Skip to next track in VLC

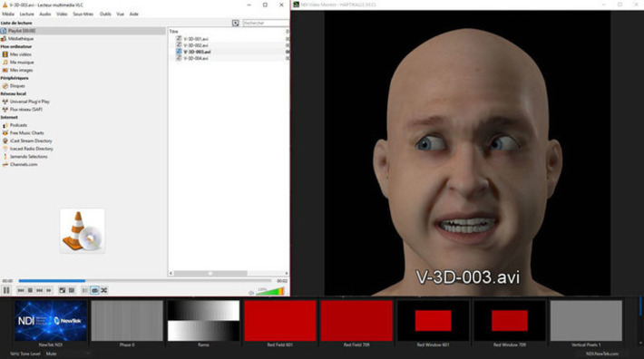point(39,290)
